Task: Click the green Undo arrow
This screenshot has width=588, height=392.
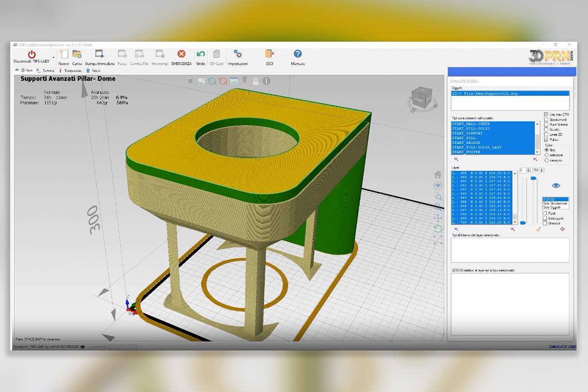Action: point(200,54)
